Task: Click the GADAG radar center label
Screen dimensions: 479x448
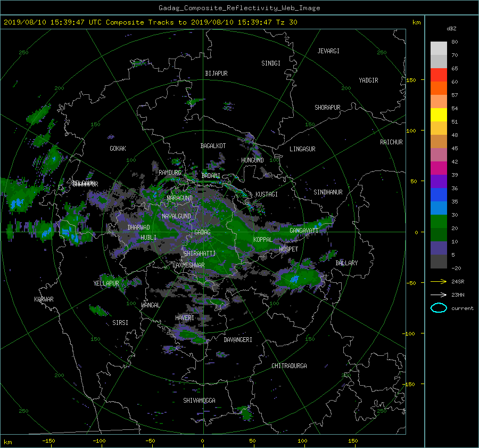Action: (202, 232)
